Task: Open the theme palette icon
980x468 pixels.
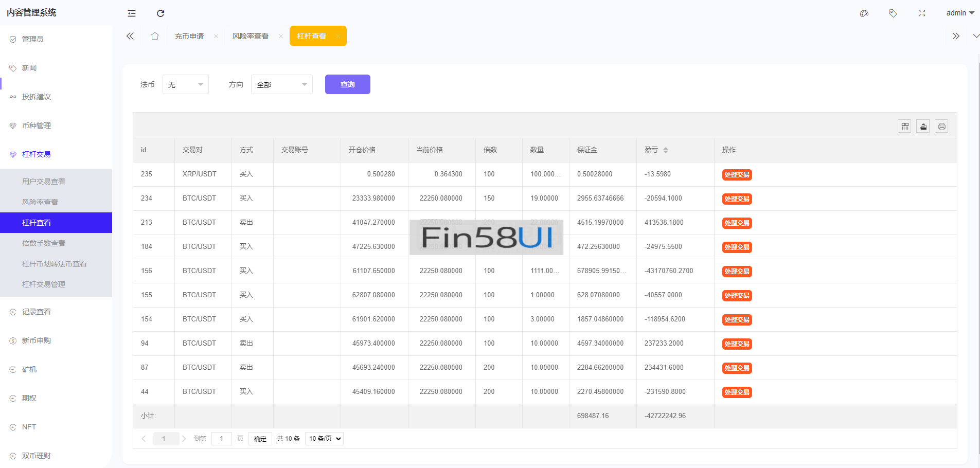Action: (864, 13)
